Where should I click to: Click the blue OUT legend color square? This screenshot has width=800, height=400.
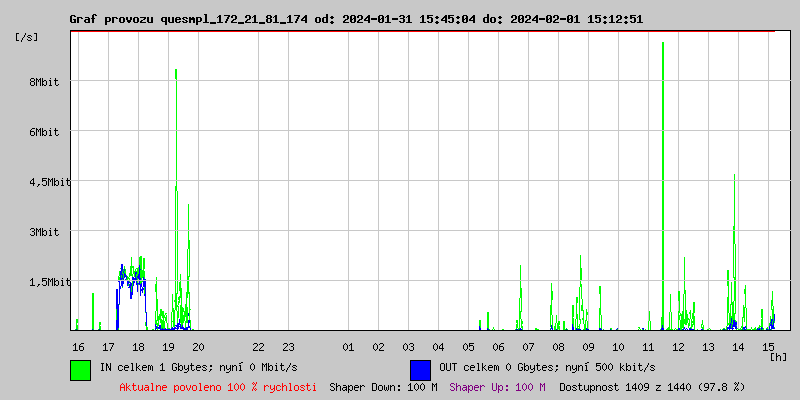click(420, 369)
